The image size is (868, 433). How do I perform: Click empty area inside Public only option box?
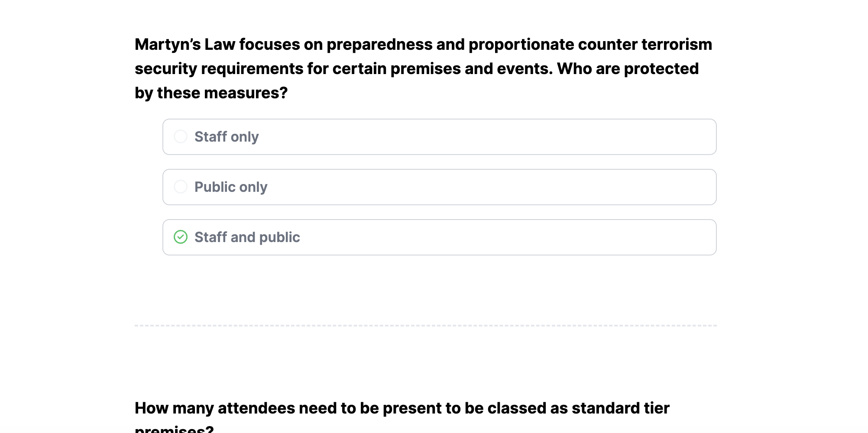(x=476, y=187)
